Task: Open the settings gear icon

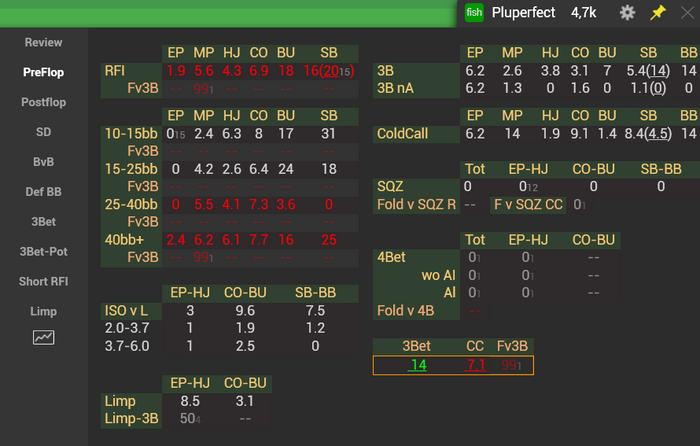Action: tap(627, 13)
